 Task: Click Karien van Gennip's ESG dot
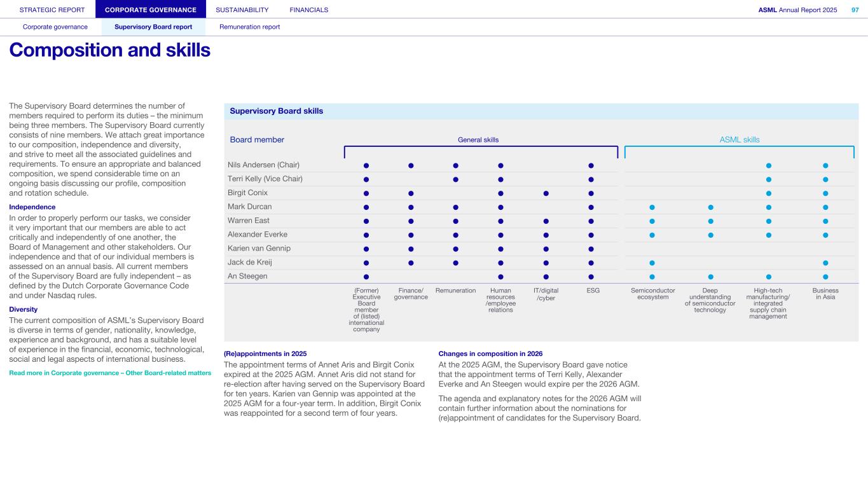(591, 249)
